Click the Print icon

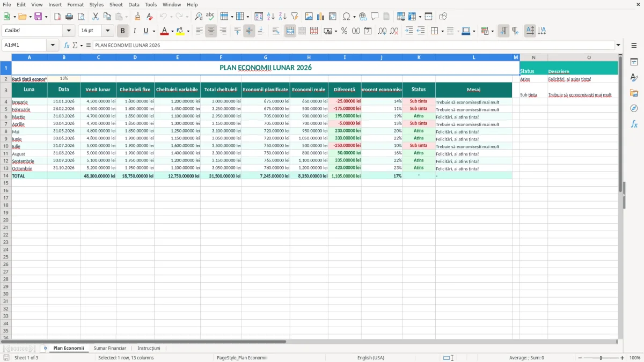tap(69, 17)
